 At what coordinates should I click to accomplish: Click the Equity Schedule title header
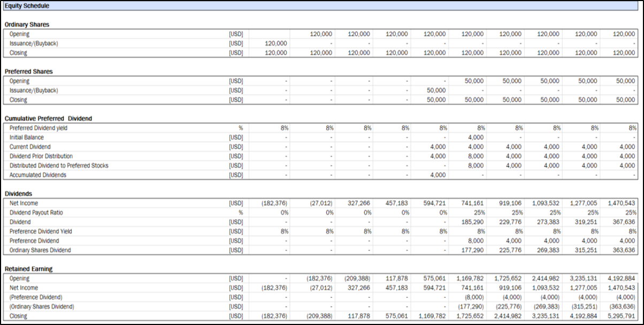click(x=27, y=6)
